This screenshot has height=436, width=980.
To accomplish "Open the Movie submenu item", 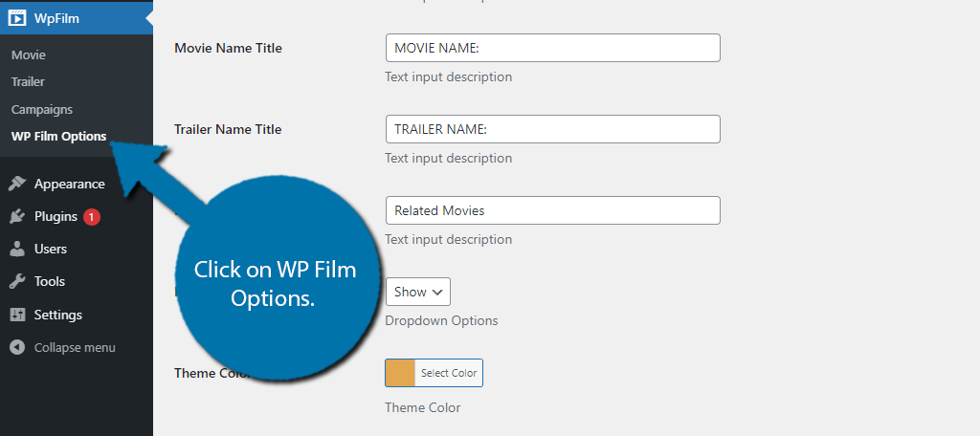I will point(28,54).
